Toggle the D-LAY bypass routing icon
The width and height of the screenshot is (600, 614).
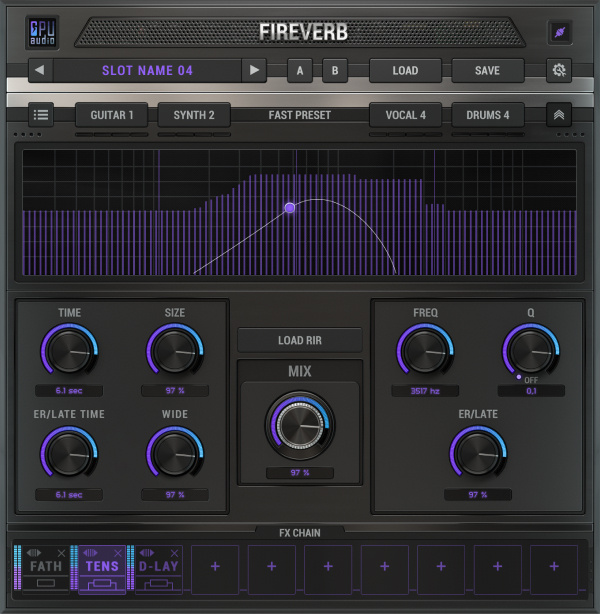tap(159, 584)
